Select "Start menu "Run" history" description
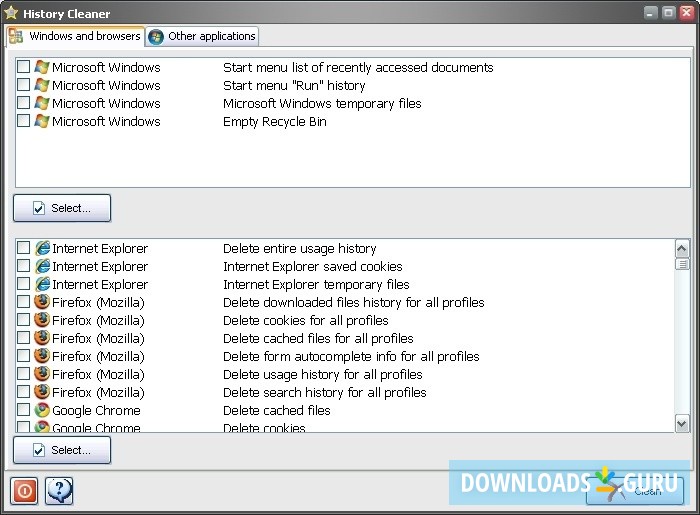This screenshot has width=700, height=515. (294, 85)
